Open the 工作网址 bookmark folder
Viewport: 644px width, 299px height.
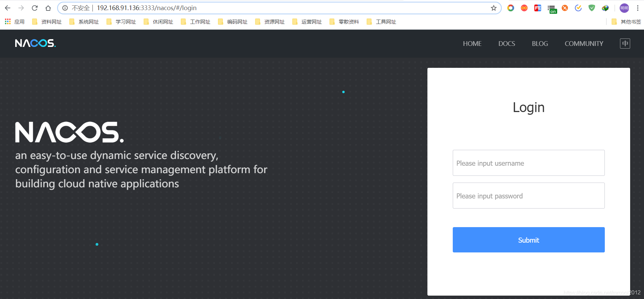(x=195, y=22)
